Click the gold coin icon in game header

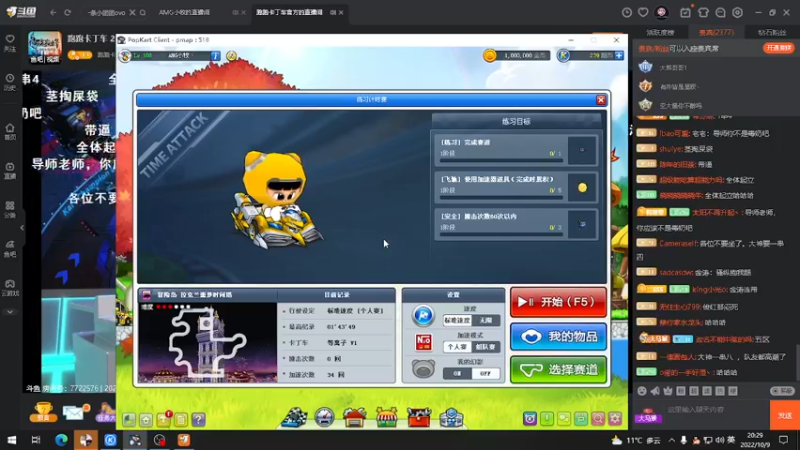(x=490, y=55)
